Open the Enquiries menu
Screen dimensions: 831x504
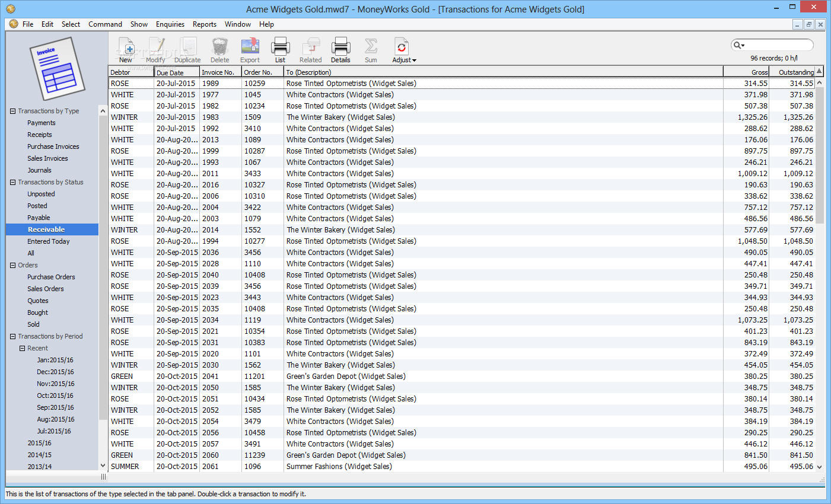[x=170, y=24]
